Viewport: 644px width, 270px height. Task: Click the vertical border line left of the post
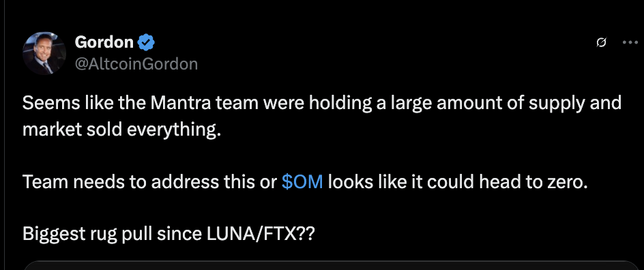pos(5,135)
